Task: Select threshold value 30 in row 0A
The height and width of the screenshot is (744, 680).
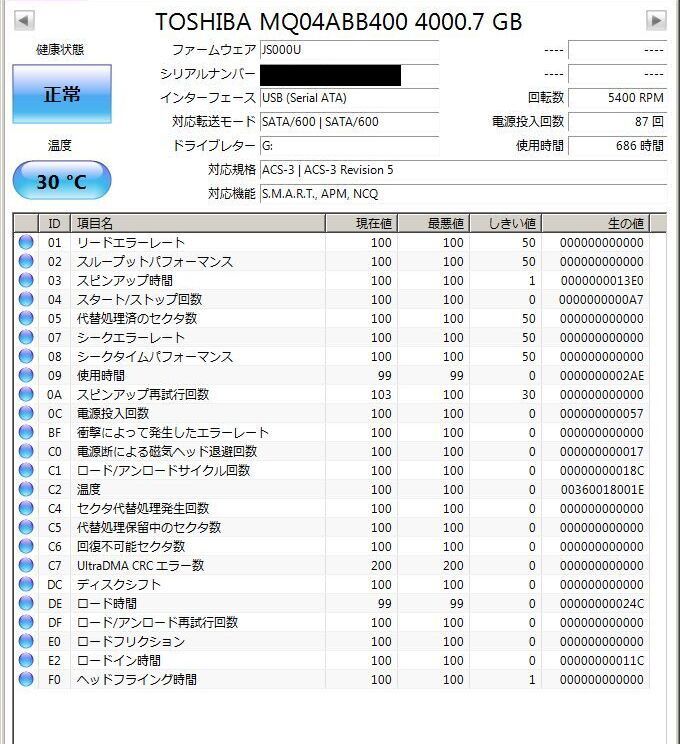Action: [x=529, y=395]
